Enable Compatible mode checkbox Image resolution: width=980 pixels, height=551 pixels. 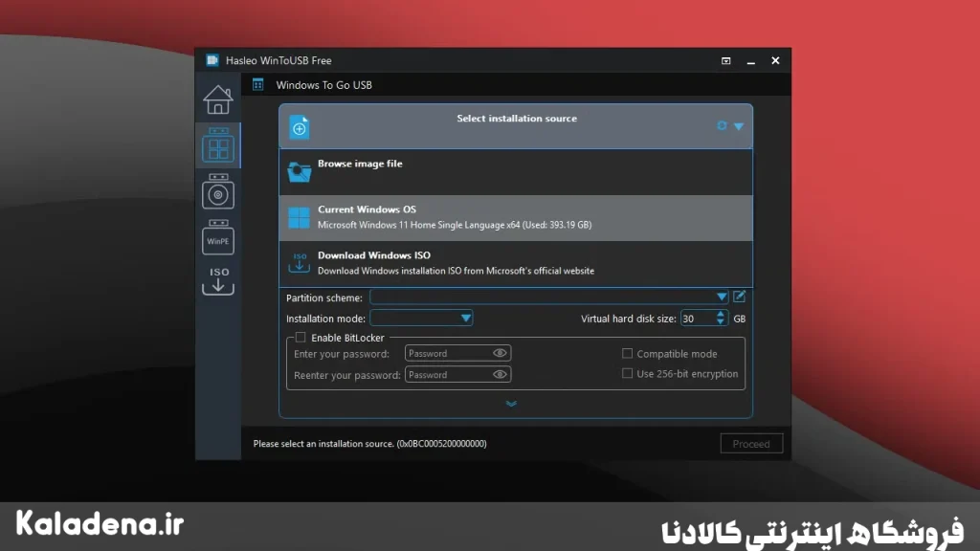click(x=627, y=354)
